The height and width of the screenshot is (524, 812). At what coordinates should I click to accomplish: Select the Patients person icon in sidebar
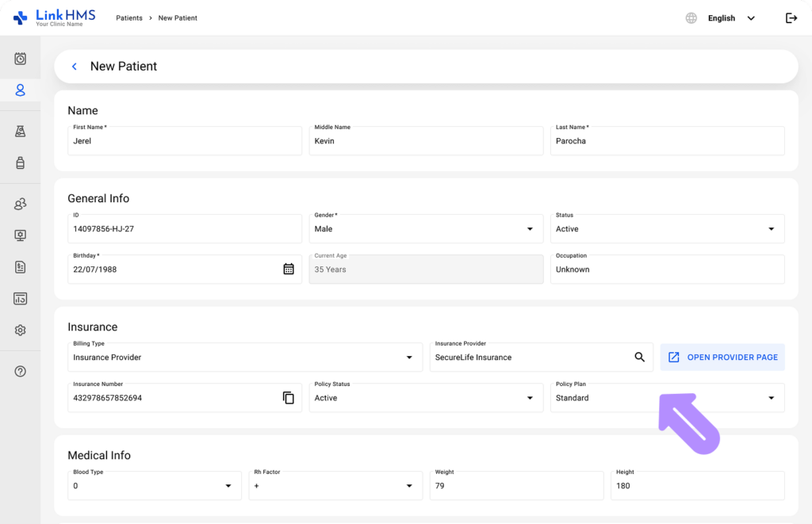20,90
